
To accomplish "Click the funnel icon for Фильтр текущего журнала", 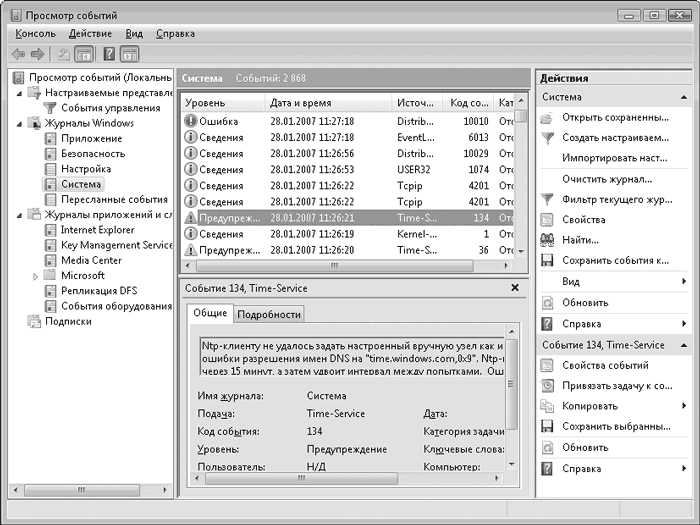I will click(547, 199).
